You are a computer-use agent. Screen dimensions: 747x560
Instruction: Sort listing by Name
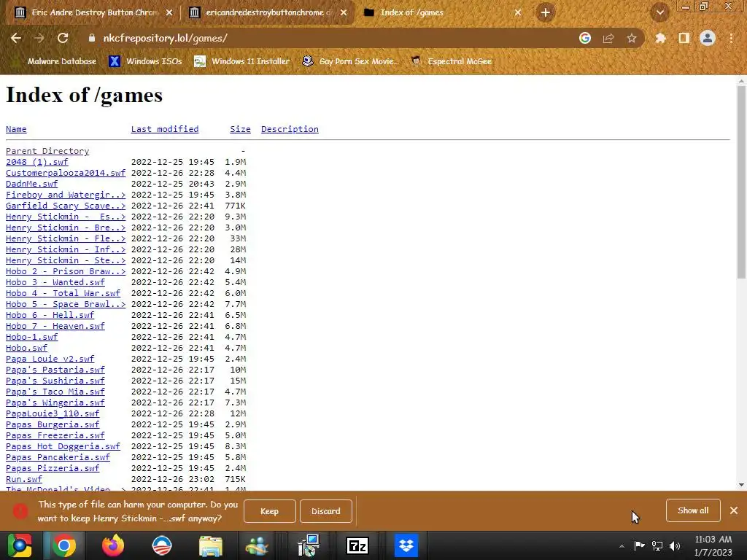click(x=16, y=129)
